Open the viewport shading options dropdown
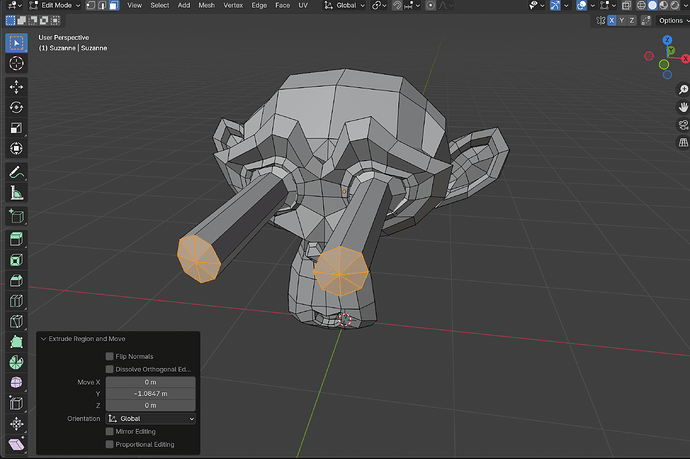 [x=684, y=5]
